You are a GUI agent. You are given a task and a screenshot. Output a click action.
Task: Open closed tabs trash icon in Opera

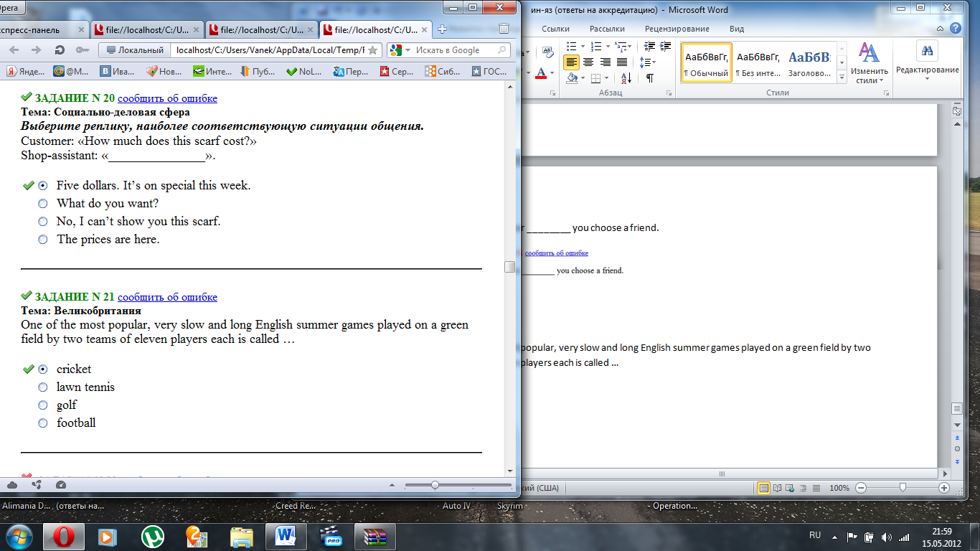[x=504, y=29]
